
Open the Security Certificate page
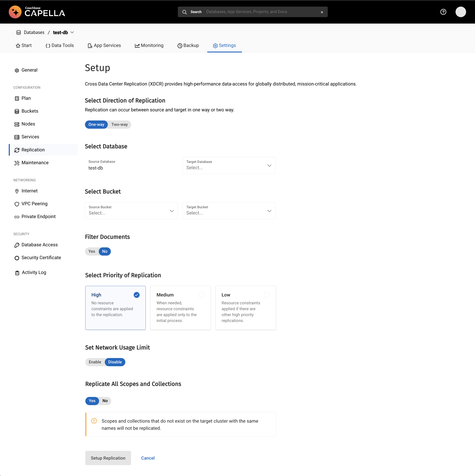[x=41, y=258]
